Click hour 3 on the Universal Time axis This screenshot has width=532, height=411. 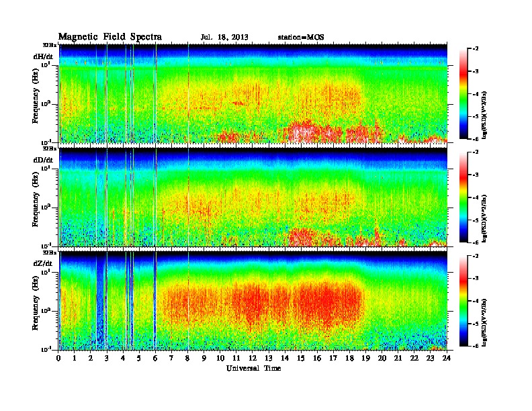click(107, 359)
